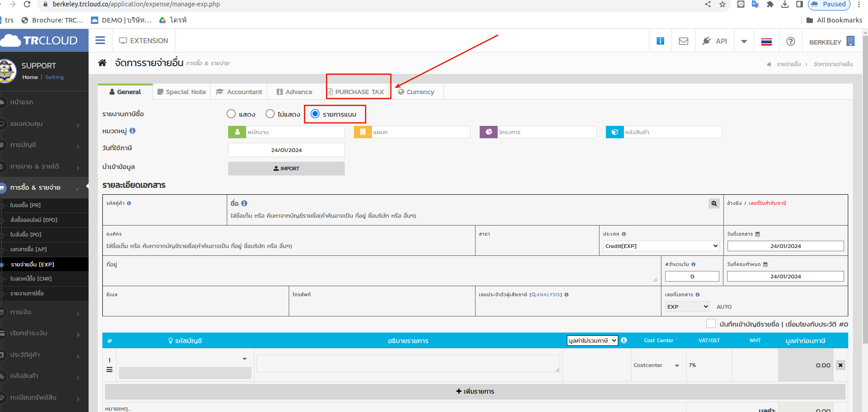Select the ไม่แสดง radio button
This screenshot has width=868, height=412.
tap(270, 114)
